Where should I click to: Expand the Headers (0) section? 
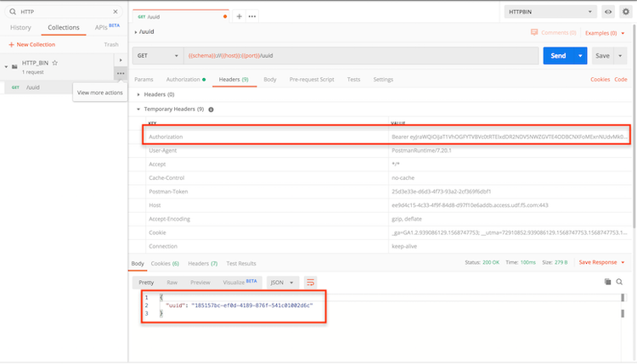[x=138, y=94]
